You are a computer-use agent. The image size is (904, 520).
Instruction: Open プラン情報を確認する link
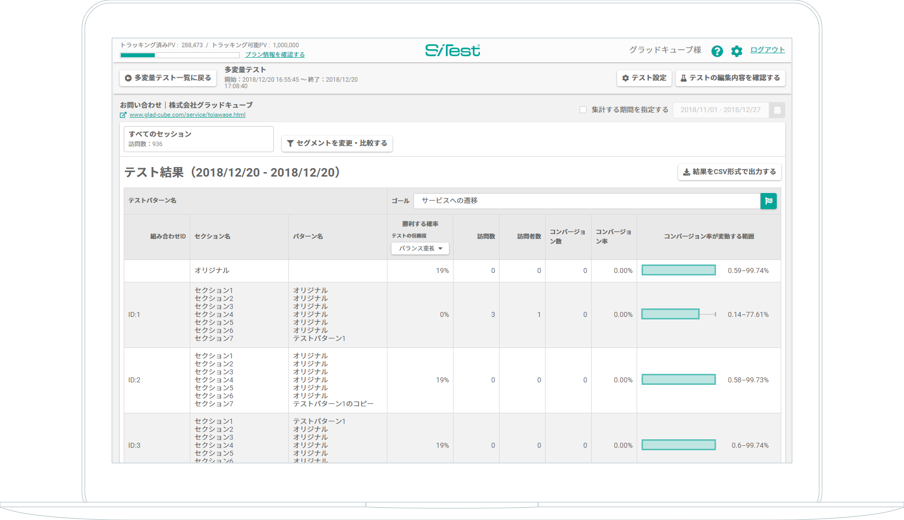[x=275, y=55]
